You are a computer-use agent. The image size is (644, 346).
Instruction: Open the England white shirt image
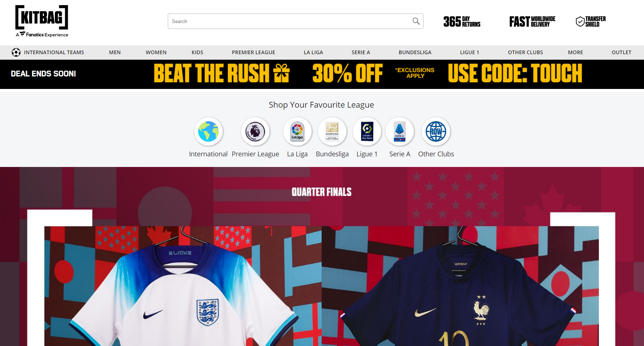183,286
